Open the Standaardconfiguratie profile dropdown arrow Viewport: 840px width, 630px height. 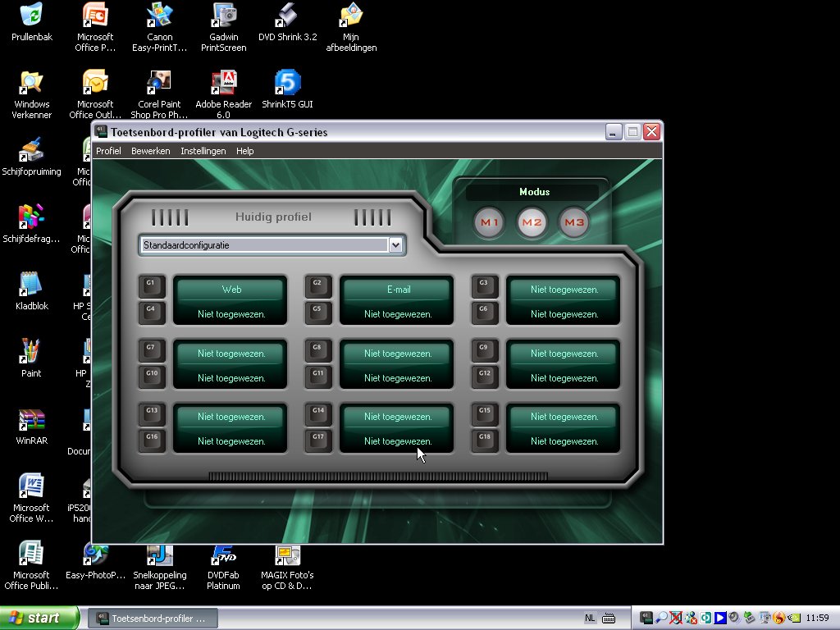point(395,245)
